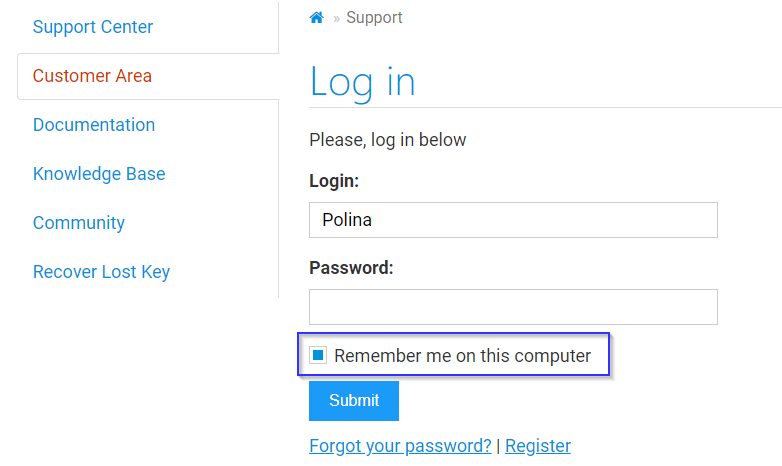Uncheck the Remember me checkbox

pyautogui.click(x=318, y=355)
